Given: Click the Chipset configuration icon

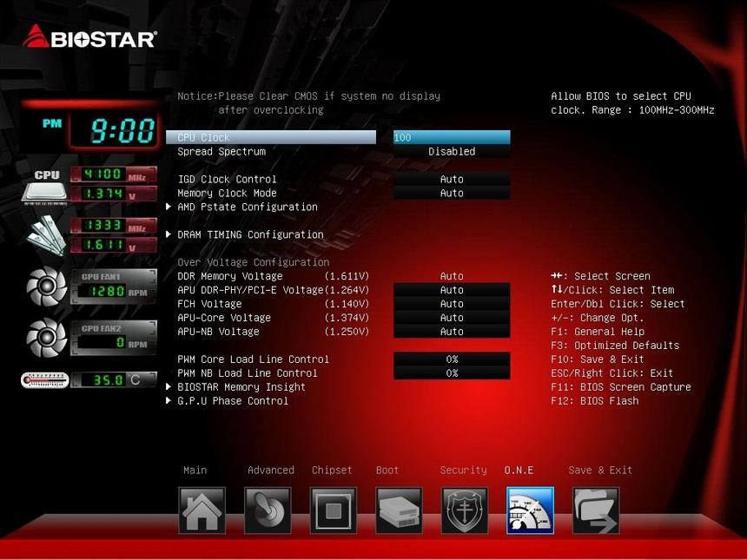Looking at the screenshot, I should coord(333,511).
